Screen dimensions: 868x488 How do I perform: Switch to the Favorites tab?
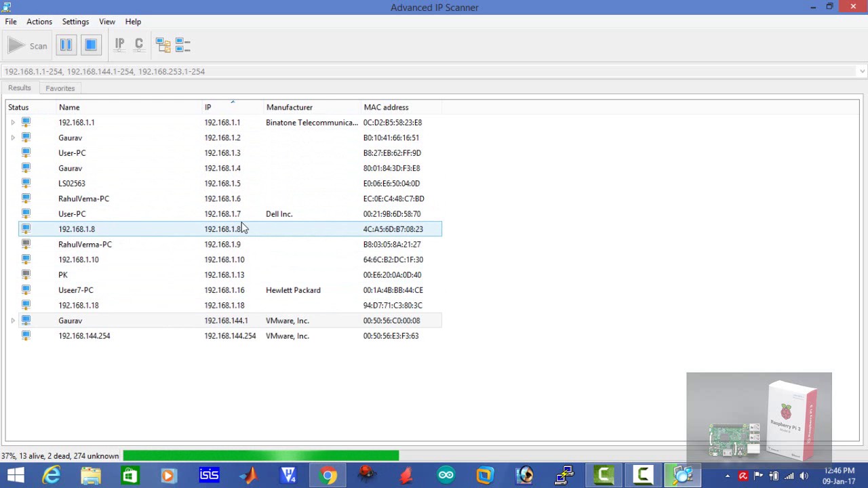(60, 88)
